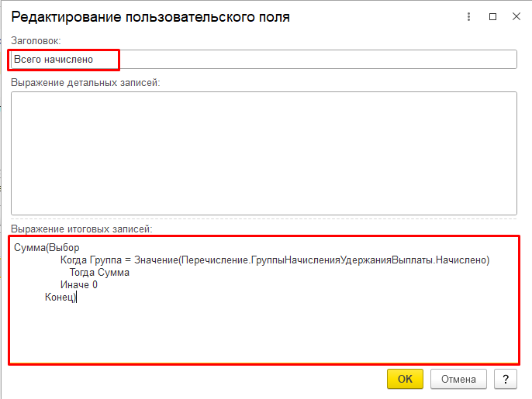Close the dialog with the X icon
This screenshot has height=399, width=532.
(x=516, y=16)
